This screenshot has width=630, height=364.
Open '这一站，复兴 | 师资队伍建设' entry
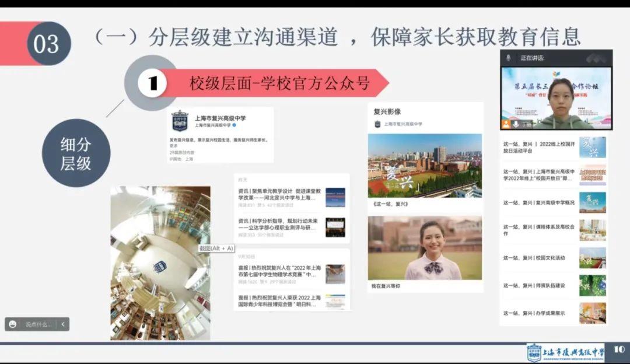pos(534,285)
